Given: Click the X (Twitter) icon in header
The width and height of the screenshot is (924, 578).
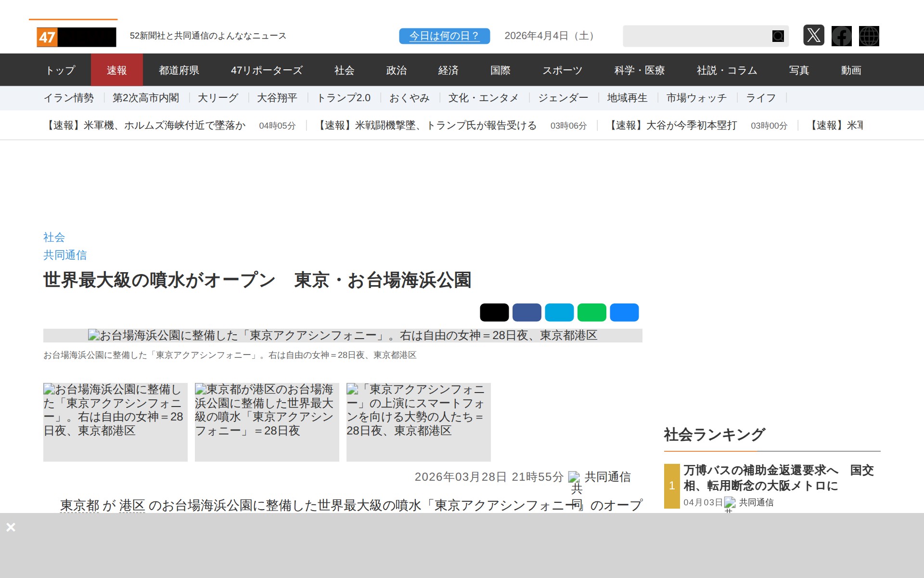Looking at the screenshot, I should click(813, 36).
